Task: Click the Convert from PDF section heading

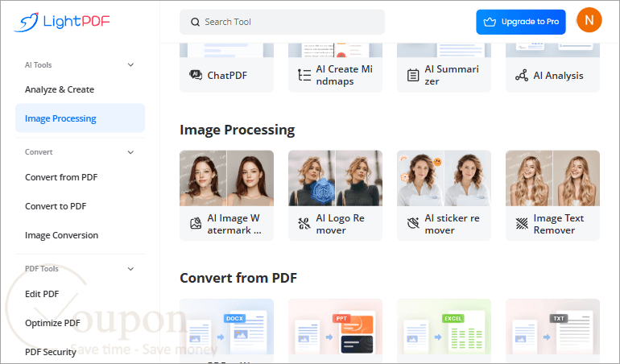Action: (238, 278)
